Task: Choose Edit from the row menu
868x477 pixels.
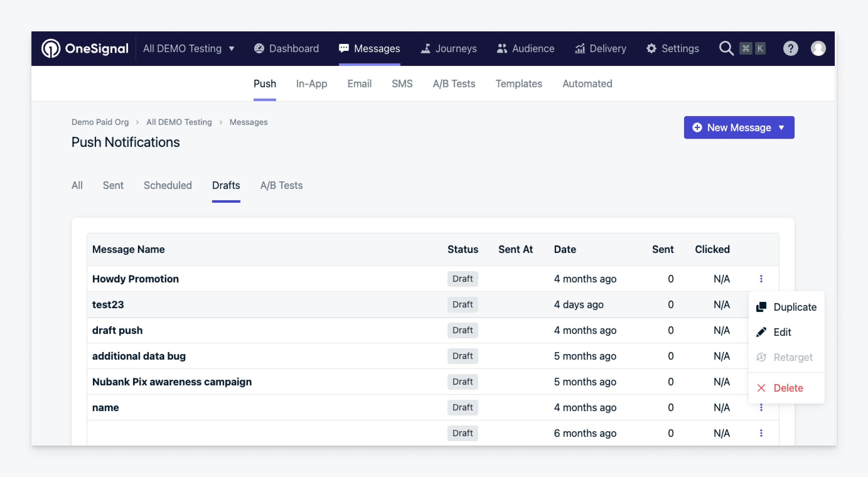Action: click(782, 332)
